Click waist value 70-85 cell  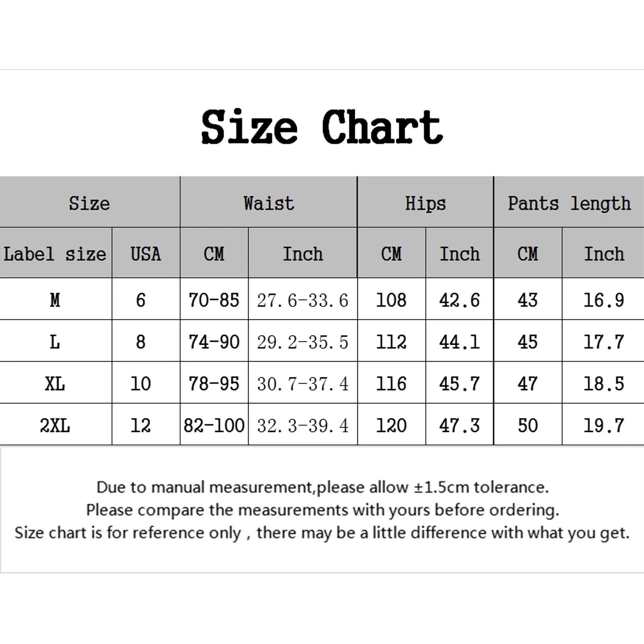click(x=214, y=300)
